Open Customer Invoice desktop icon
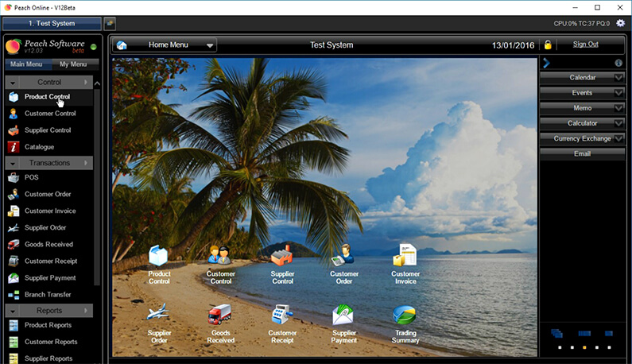The width and height of the screenshot is (632, 364). [405, 255]
